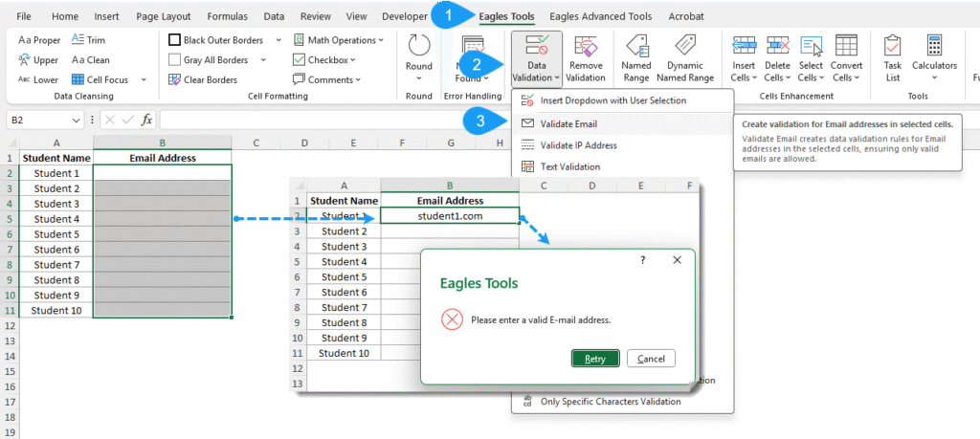The image size is (980, 439).
Task: Click the dialog help question mark
Action: coord(642,260)
